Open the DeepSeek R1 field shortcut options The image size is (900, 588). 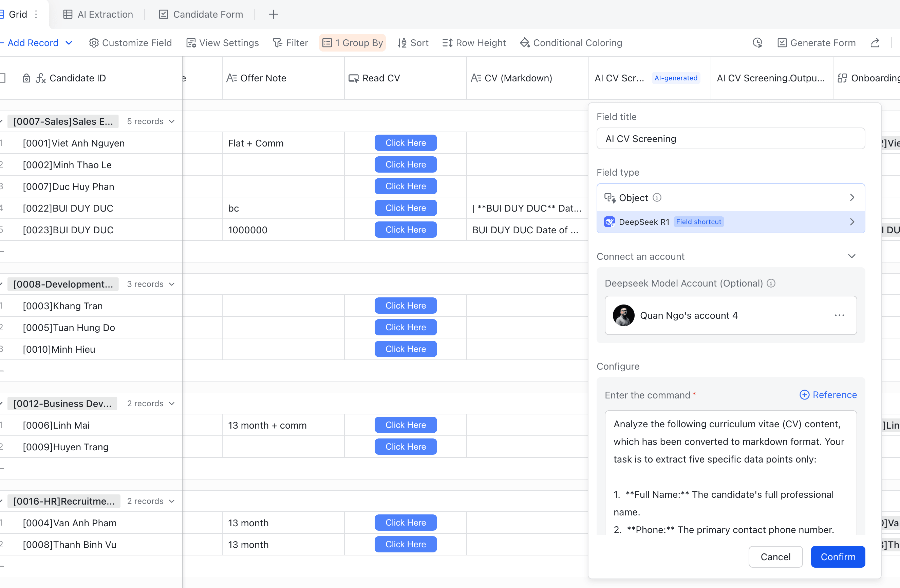(730, 222)
